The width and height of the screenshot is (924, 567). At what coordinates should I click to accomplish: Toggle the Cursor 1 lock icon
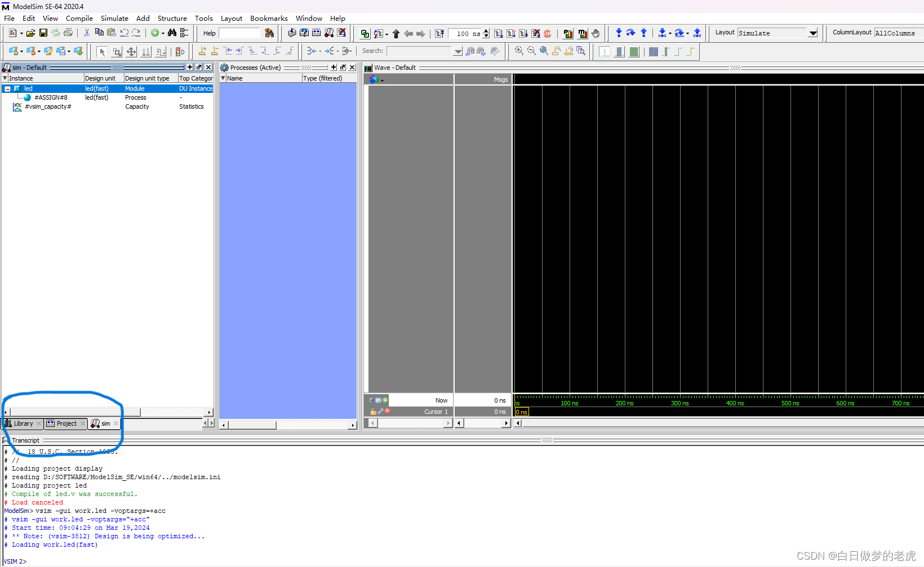[x=373, y=412]
